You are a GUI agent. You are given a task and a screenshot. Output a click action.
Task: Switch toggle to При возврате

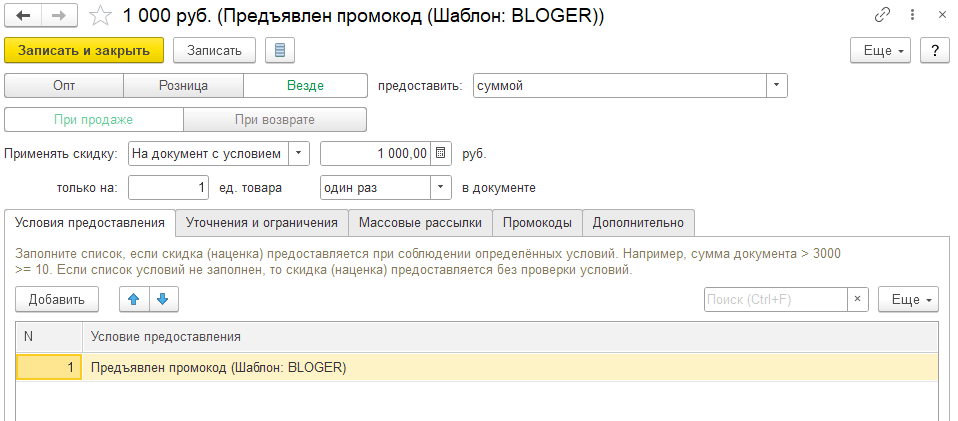(274, 120)
